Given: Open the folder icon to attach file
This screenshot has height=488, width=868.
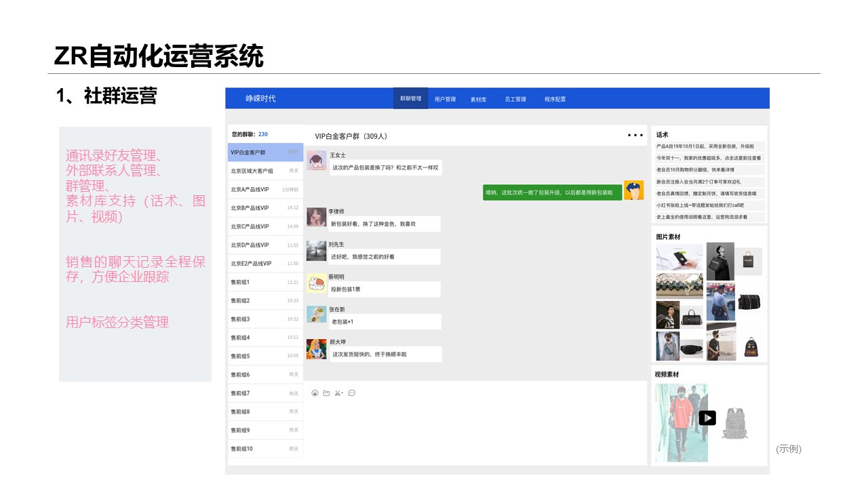Looking at the screenshot, I should 326,393.
